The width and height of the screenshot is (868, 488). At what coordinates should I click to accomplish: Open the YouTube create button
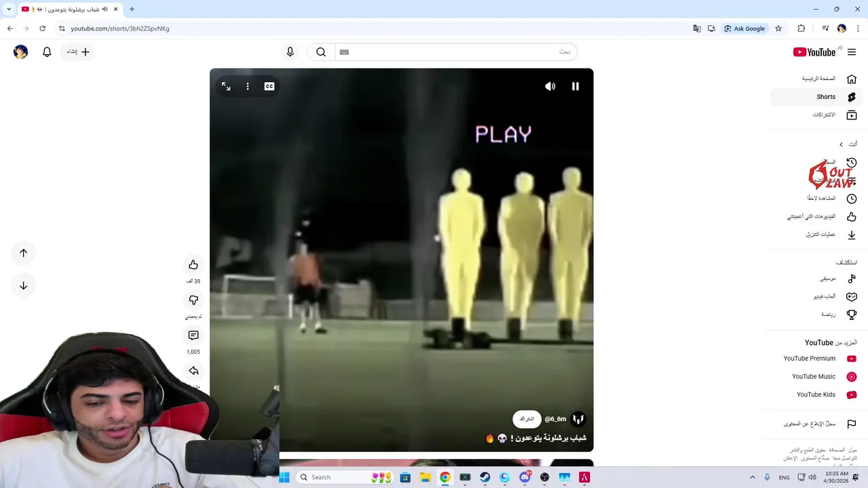79,52
